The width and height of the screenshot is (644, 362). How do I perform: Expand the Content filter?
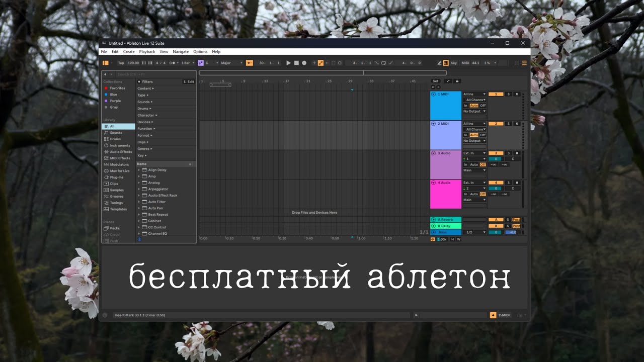click(x=146, y=88)
